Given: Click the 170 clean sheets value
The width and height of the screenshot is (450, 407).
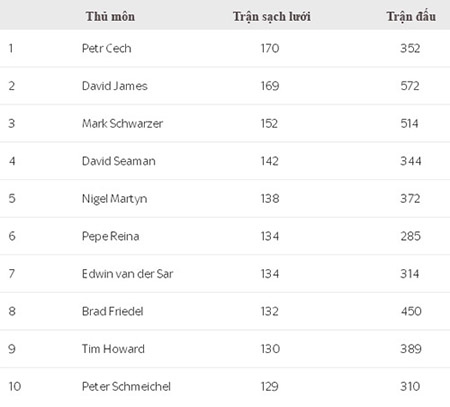Looking at the screenshot, I should (x=270, y=48).
